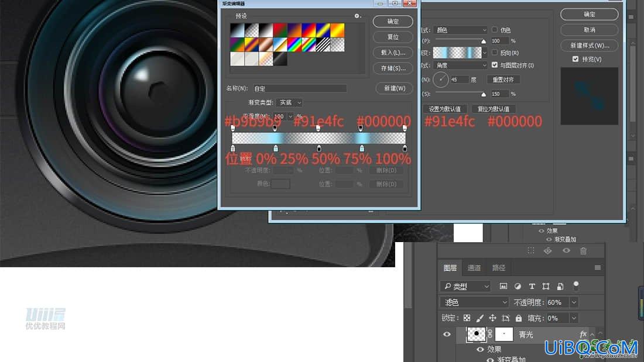The width and height of the screenshot is (644, 362).
Task: Filter layers by shape icon
Action: tap(546, 286)
